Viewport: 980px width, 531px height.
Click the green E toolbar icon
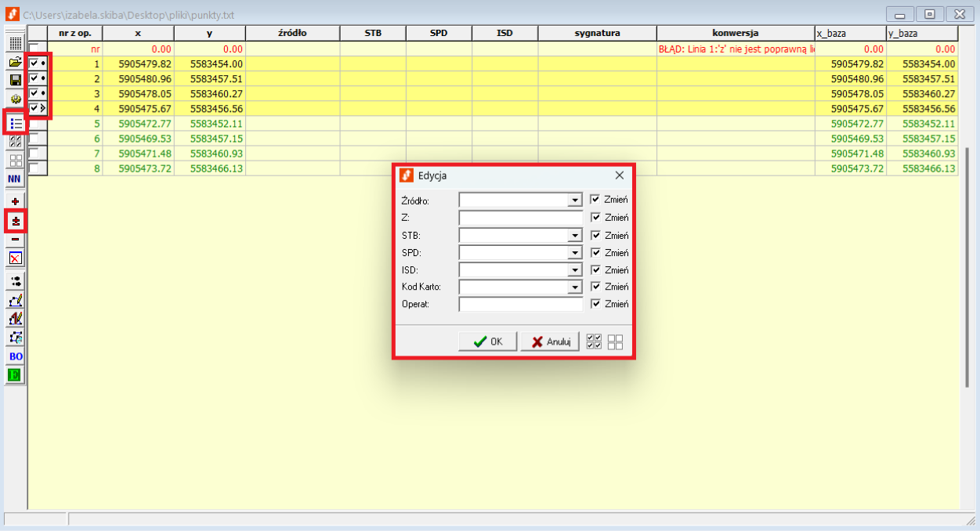point(16,375)
